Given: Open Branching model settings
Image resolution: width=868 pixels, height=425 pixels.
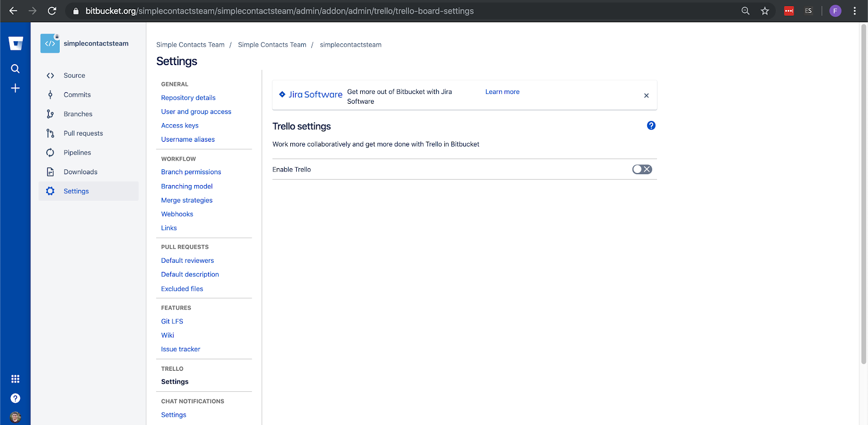Looking at the screenshot, I should pos(187,186).
